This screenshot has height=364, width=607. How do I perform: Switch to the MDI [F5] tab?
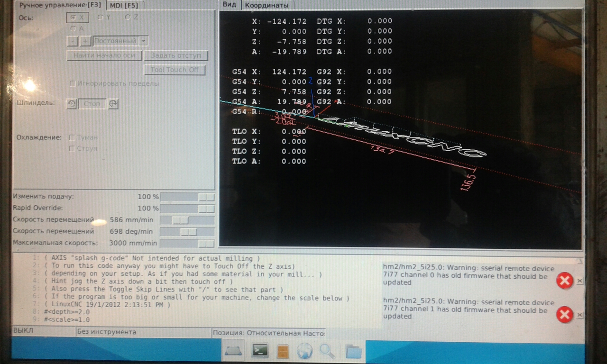tap(125, 5)
